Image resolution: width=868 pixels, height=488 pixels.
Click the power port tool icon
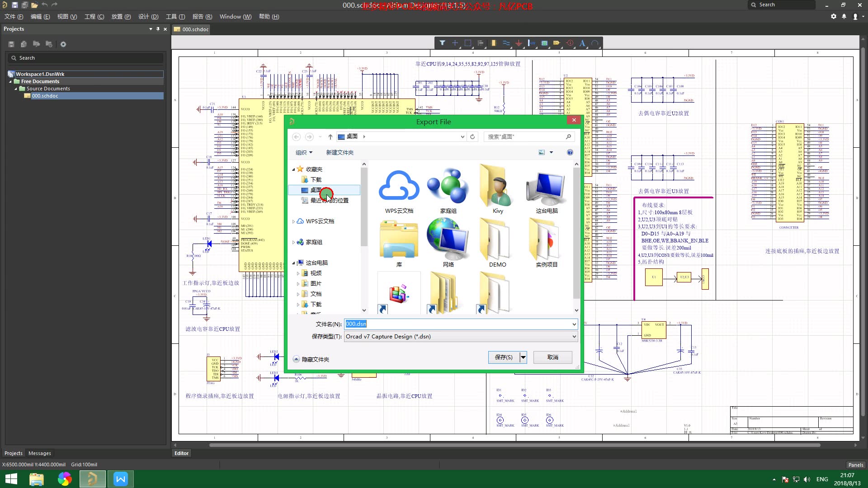[518, 43]
